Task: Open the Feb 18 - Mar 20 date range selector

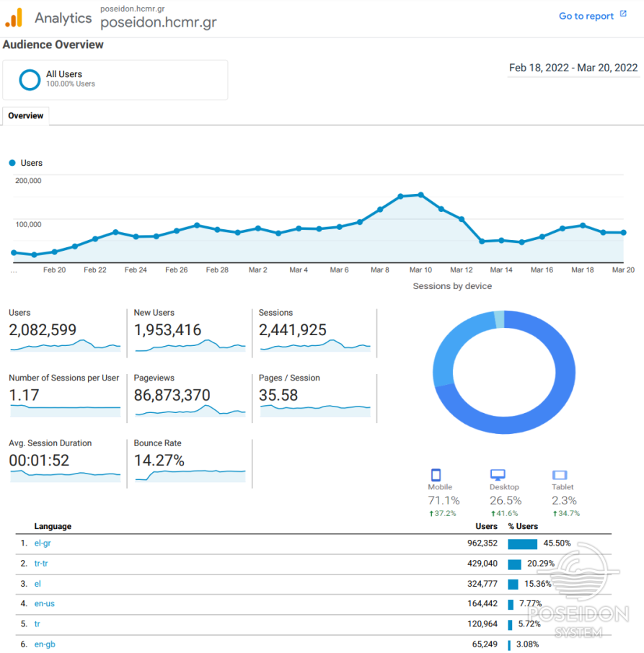Action: [x=573, y=66]
